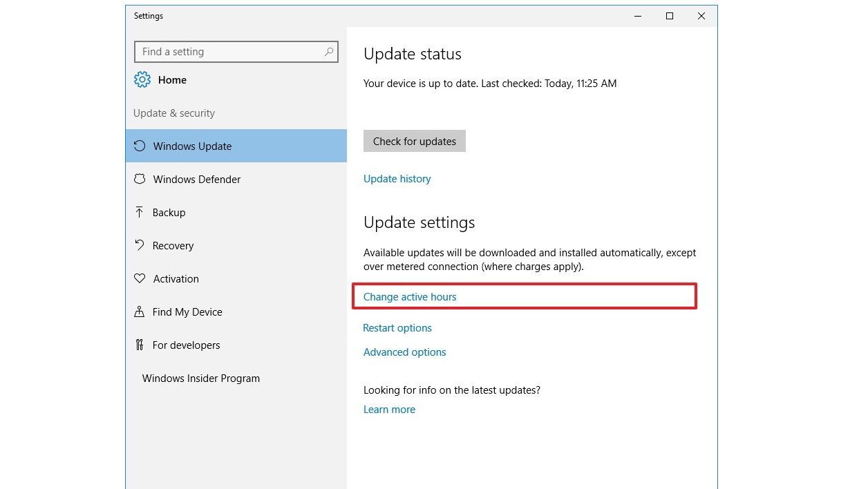This screenshot has width=868, height=489.
Task: Click the Windows Update refresh icon
Action: pos(140,146)
